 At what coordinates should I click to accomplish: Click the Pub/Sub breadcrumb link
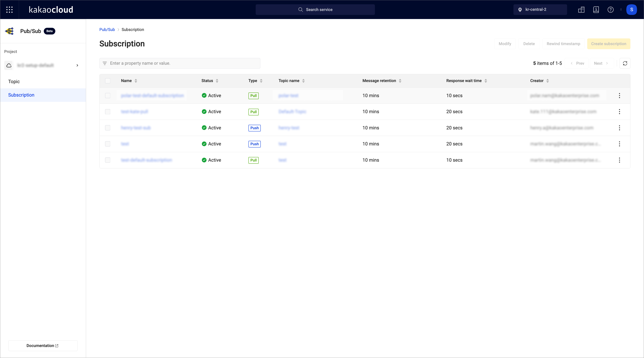pos(107,30)
